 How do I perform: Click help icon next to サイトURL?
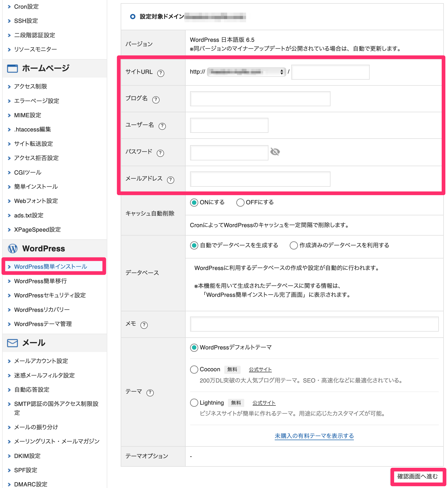(x=161, y=73)
